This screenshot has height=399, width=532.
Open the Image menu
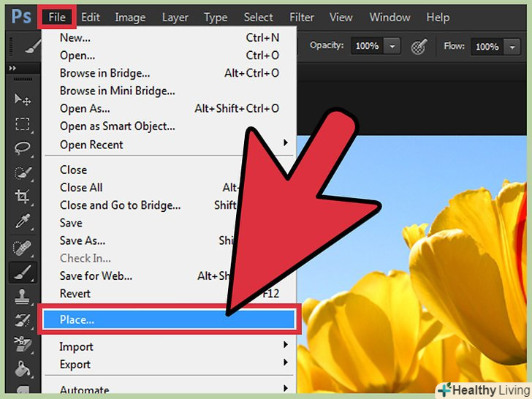(x=130, y=17)
